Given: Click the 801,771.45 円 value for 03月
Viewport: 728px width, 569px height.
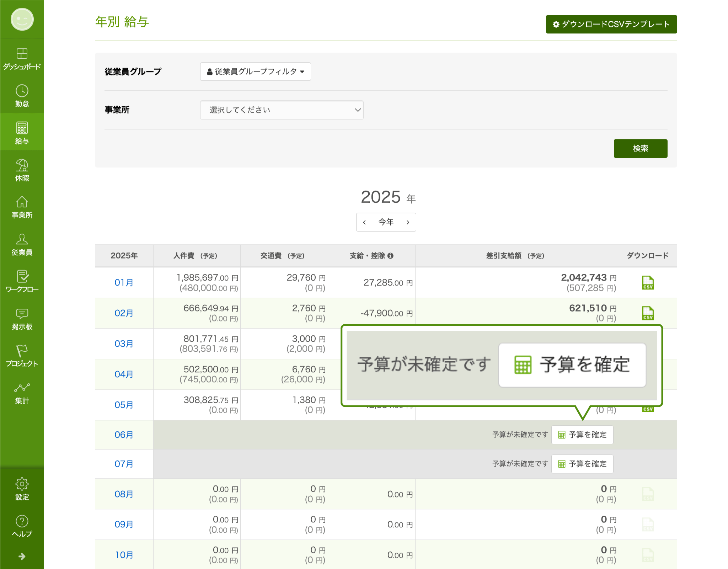Looking at the screenshot, I should [x=211, y=339].
